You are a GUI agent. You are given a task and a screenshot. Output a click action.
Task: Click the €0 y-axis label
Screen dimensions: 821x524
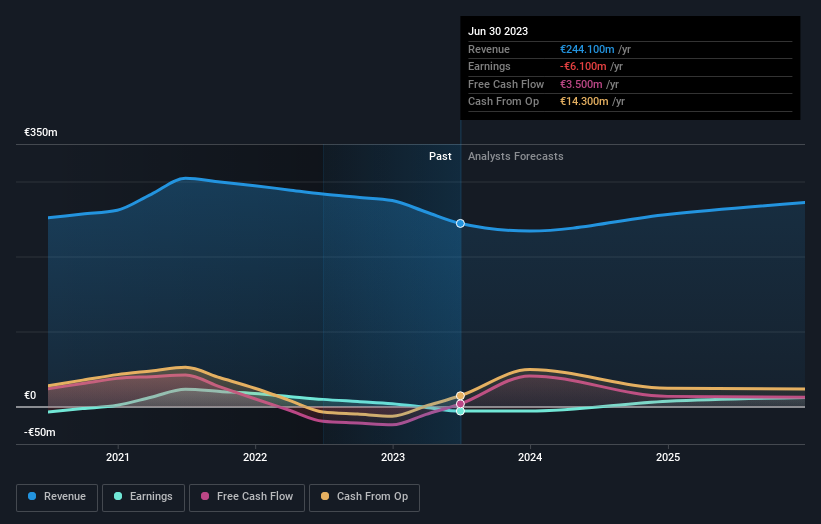click(30, 396)
